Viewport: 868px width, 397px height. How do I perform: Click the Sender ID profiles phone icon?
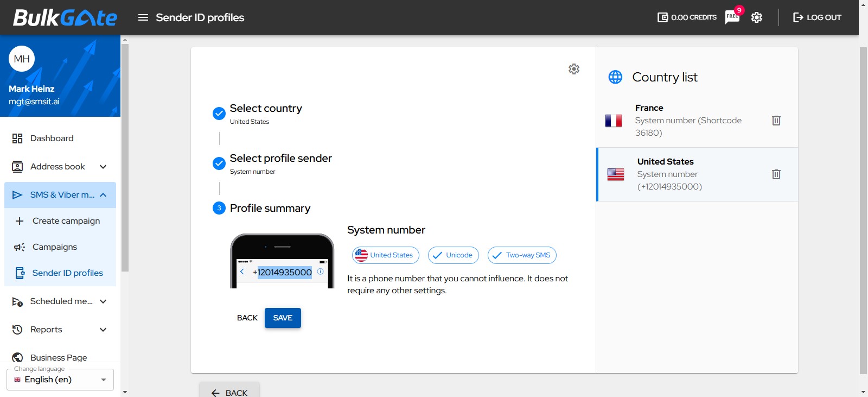(20, 273)
